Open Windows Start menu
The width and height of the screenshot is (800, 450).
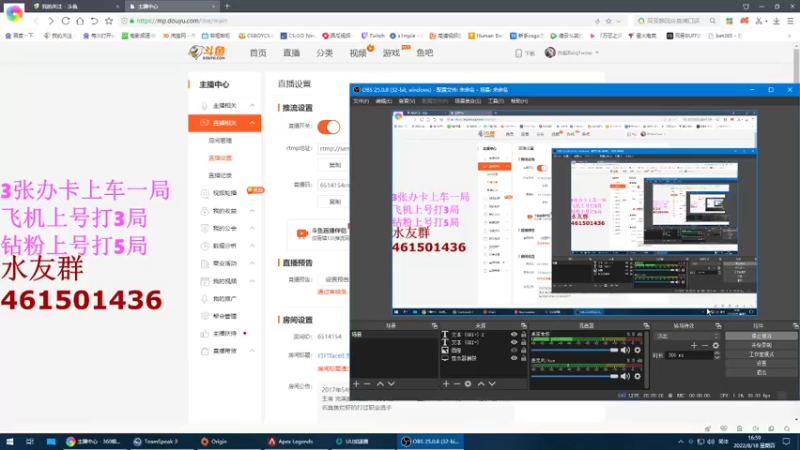coord(10,441)
